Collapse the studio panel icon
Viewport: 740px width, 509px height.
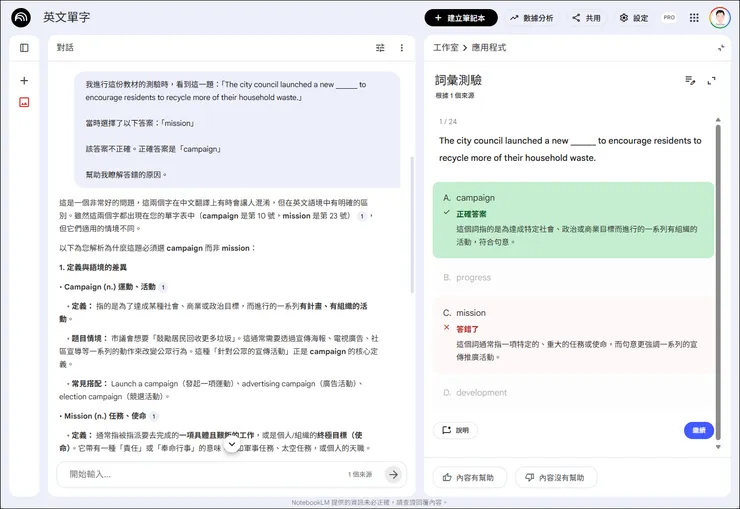tap(721, 48)
